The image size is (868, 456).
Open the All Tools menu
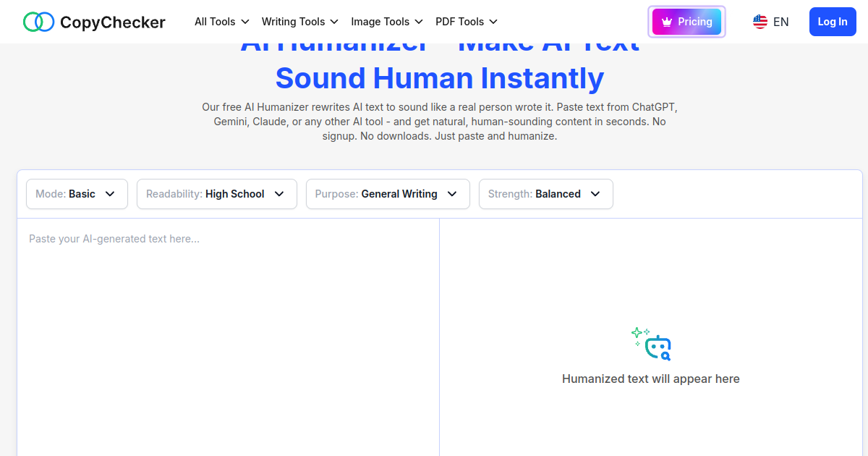[x=222, y=22]
